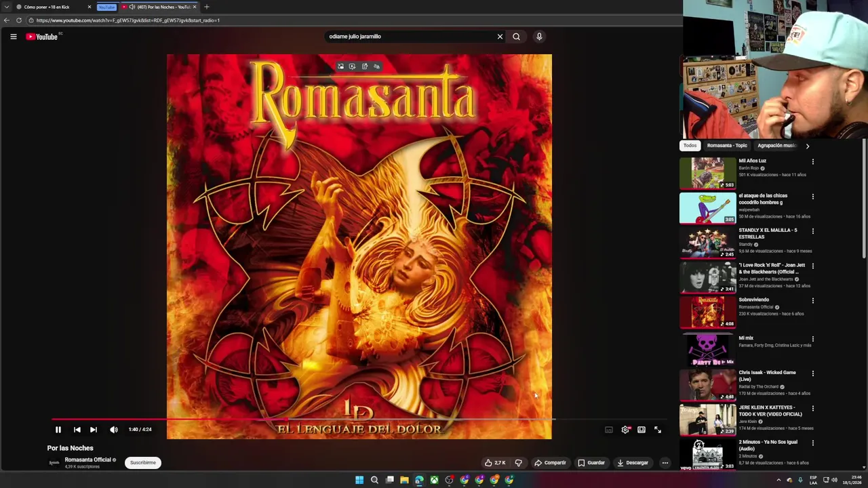Click the Descargar download button
The width and height of the screenshot is (868, 488).
(x=633, y=463)
